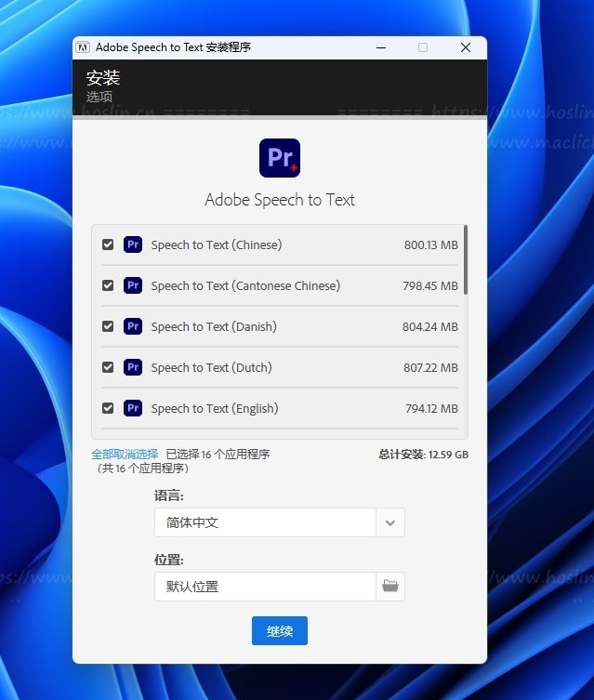Select the Speech to Text (Cantonese Chinese) label
Viewport: 594px width, 700px height.
pyautogui.click(x=245, y=285)
